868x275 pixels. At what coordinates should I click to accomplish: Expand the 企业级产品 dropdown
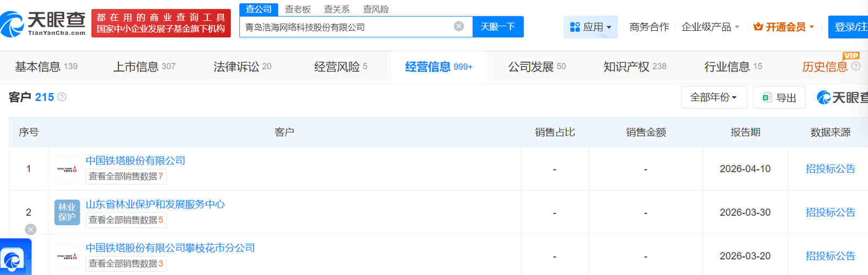(x=710, y=27)
